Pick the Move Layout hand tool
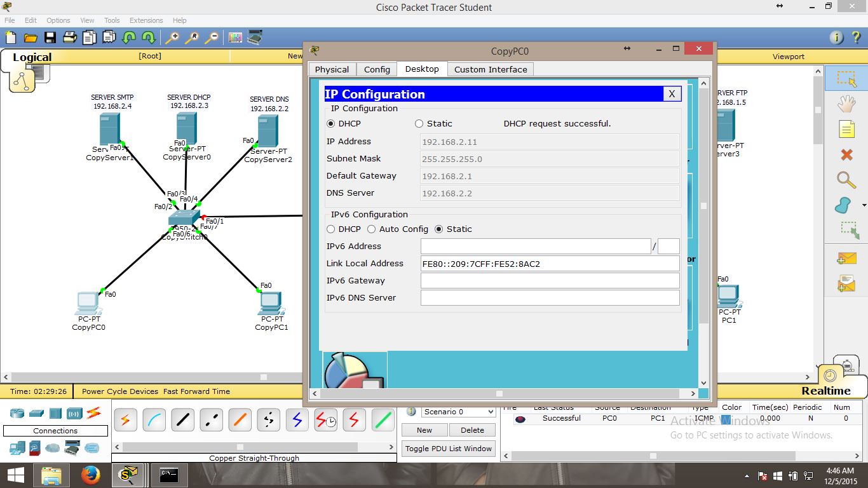This screenshot has height=488, width=868. (x=846, y=104)
